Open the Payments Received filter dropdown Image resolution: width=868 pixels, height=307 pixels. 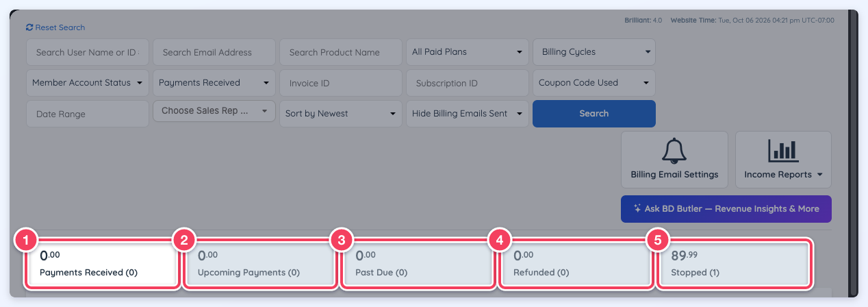(x=214, y=83)
